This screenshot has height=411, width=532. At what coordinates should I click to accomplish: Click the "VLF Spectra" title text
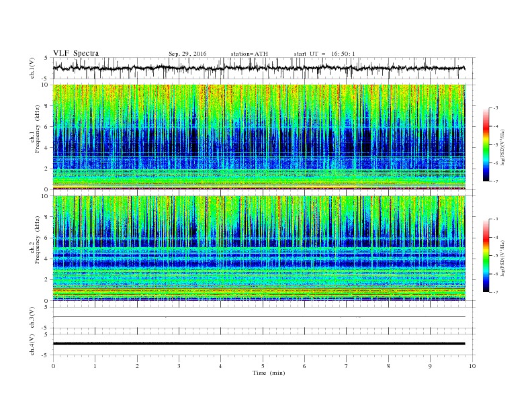tap(76, 53)
